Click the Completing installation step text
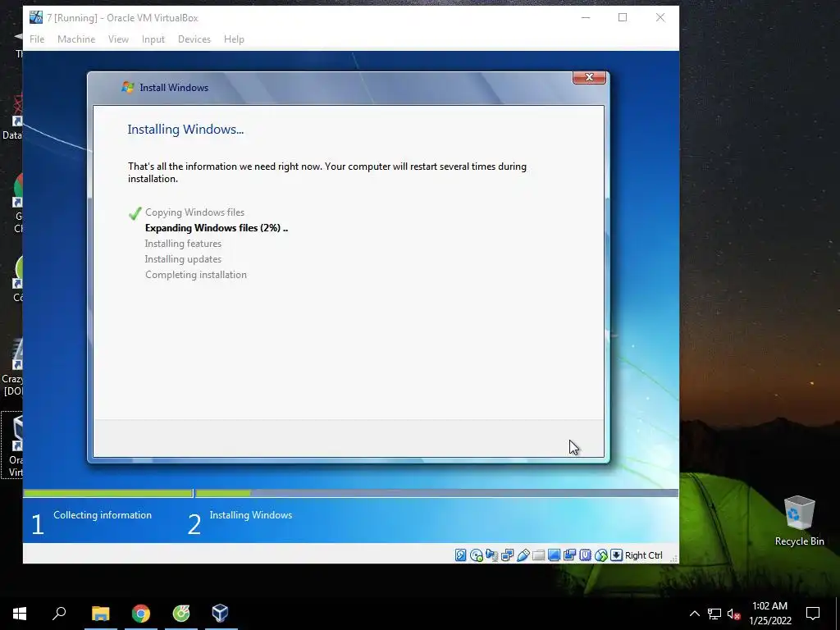Viewport: 840px width, 630px height. 196,274
